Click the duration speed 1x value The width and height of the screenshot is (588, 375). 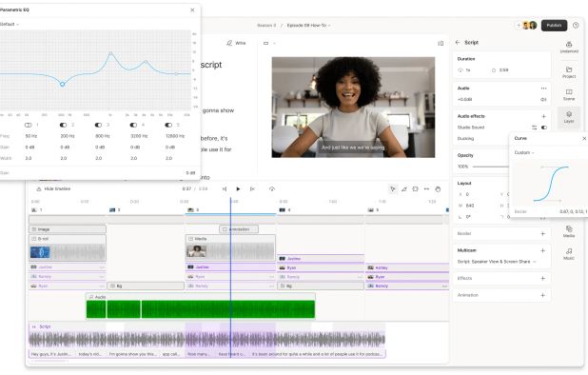pyautogui.click(x=467, y=70)
